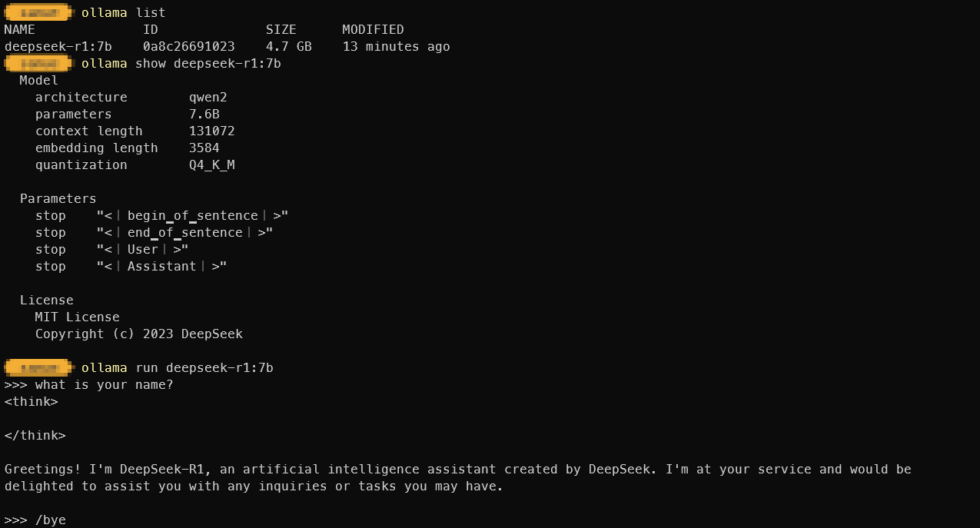Click the end_of_sentence stop token
Screen dimensions: 980x528
coord(184,232)
